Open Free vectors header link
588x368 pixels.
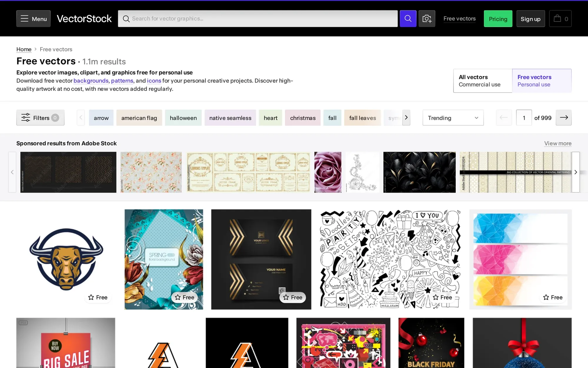pos(460,19)
